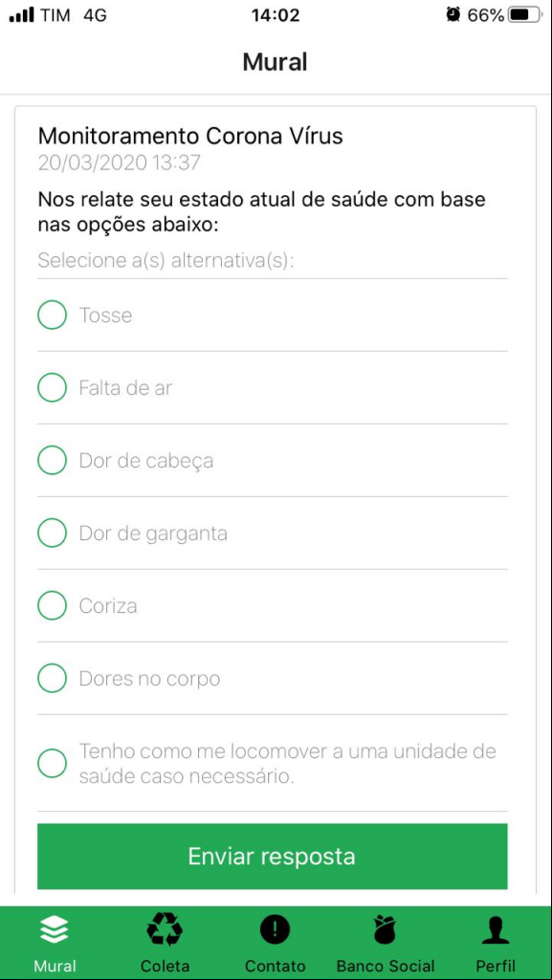Click the Enviar resposta button
The height and width of the screenshot is (980, 552).
click(x=273, y=857)
